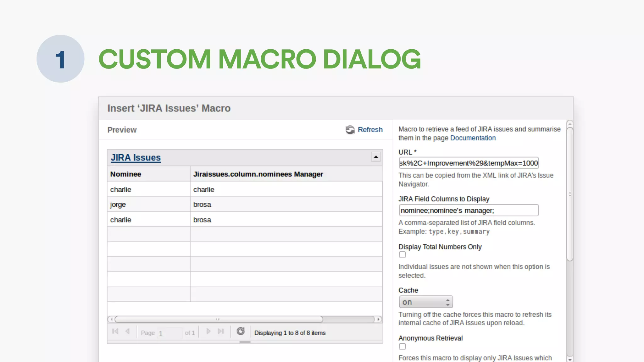Enable Display Total Numbers Only checkbox
Image resolution: width=644 pixels, height=362 pixels.
[402, 255]
